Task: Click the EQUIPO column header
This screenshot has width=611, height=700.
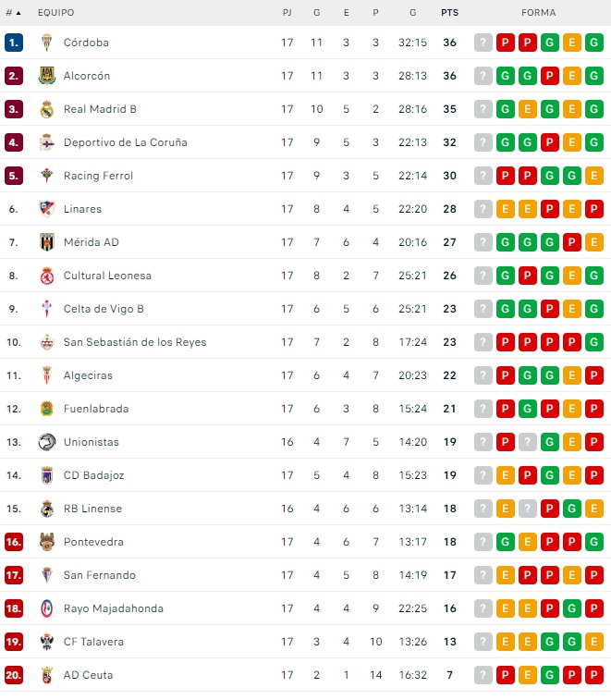Action: click(55, 13)
